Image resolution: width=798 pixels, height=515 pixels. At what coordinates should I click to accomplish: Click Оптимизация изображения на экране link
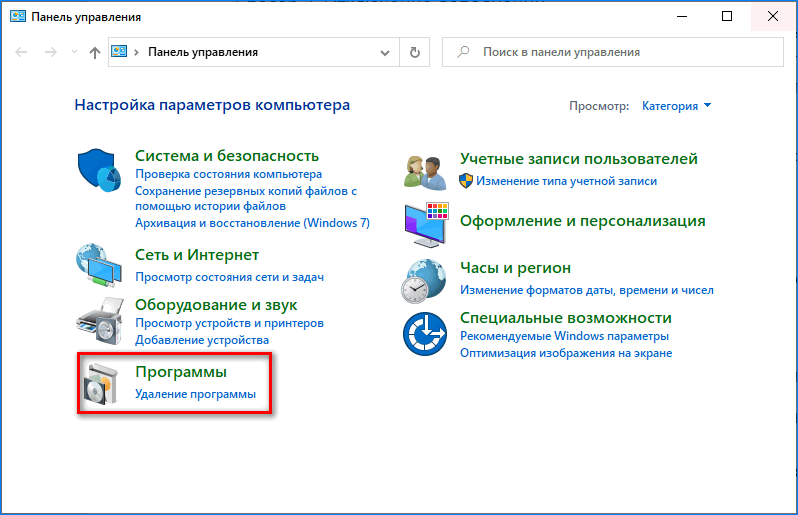point(566,353)
